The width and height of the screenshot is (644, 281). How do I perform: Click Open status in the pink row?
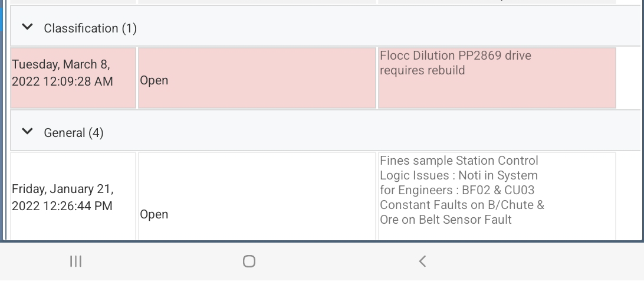pyautogui.click(x=154, y=80)
